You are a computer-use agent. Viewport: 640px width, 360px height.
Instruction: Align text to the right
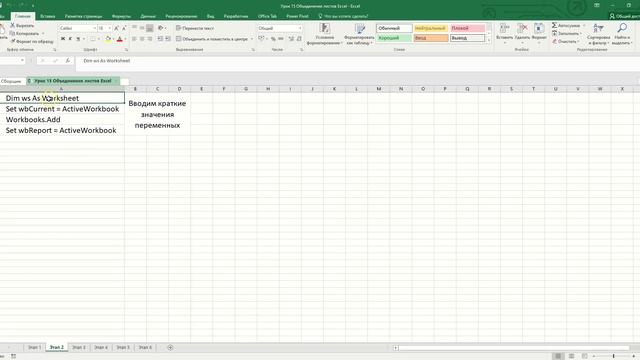tap(150, 39)
